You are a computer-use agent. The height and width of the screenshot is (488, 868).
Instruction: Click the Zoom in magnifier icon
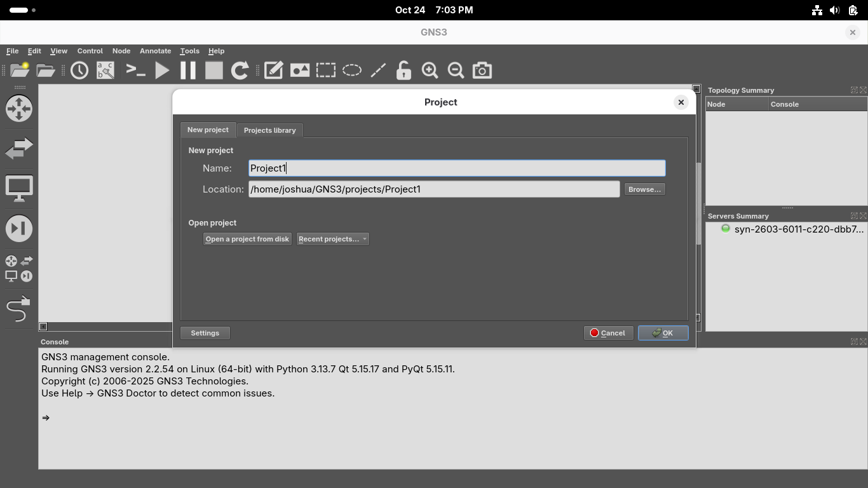[430, 71]
